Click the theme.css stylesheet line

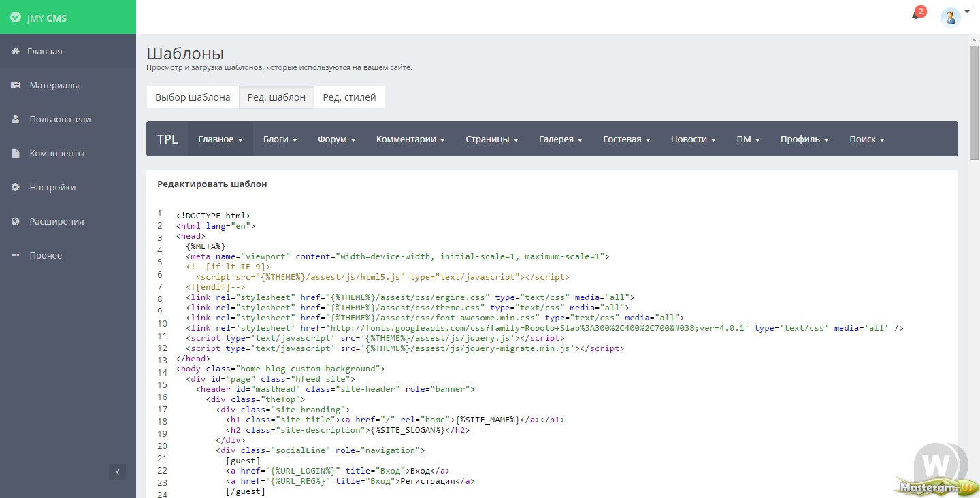[x=407, y=308]
